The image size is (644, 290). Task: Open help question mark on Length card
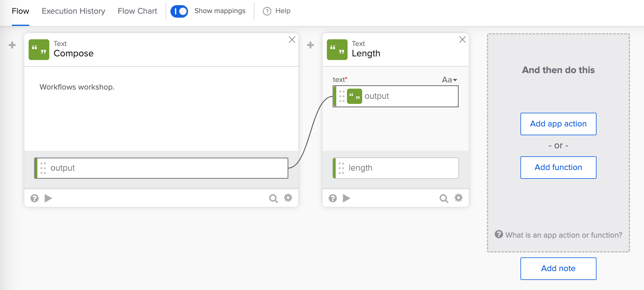(333, 198)
